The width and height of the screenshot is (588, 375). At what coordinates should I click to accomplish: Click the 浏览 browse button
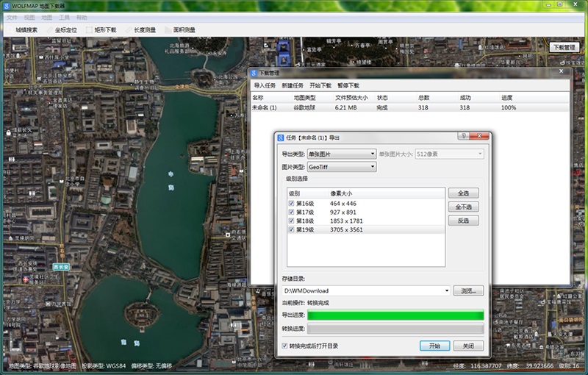[468, 290]
